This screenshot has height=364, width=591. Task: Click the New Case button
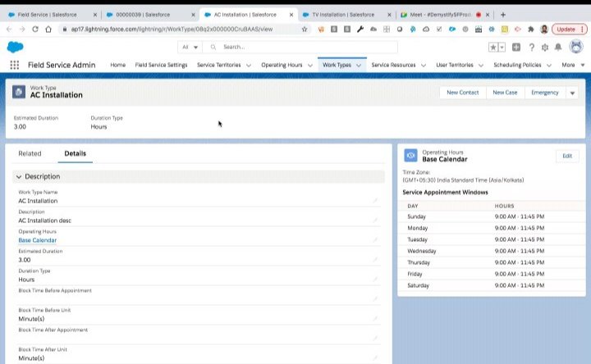pyautogui.click(x=505, y=93)
